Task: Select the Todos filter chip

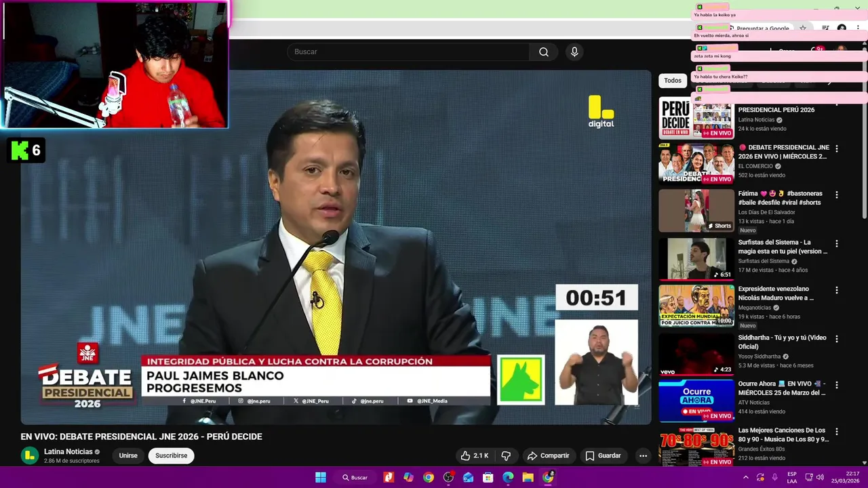Action: 673,81
